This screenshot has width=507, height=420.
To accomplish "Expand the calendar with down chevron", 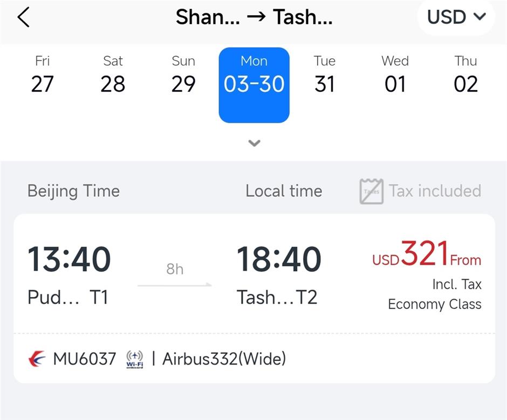I will (254, 143).
